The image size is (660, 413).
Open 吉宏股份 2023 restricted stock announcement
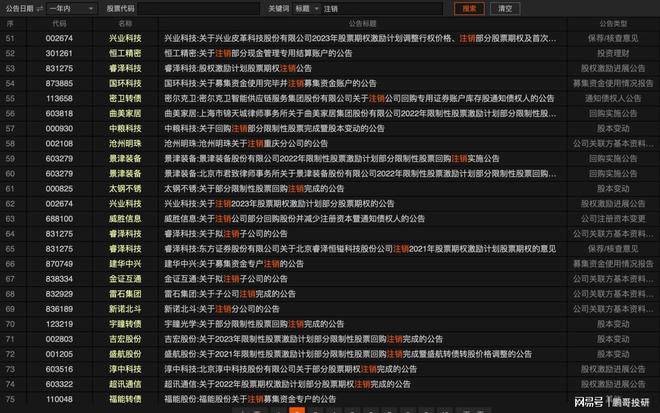click(303, 339)
